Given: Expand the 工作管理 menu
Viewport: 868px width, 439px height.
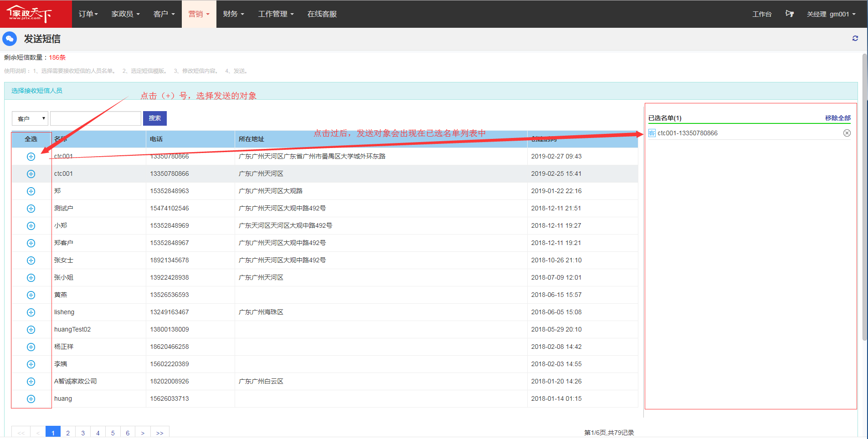Looking at the screenshot, I should tap(276, 14).
